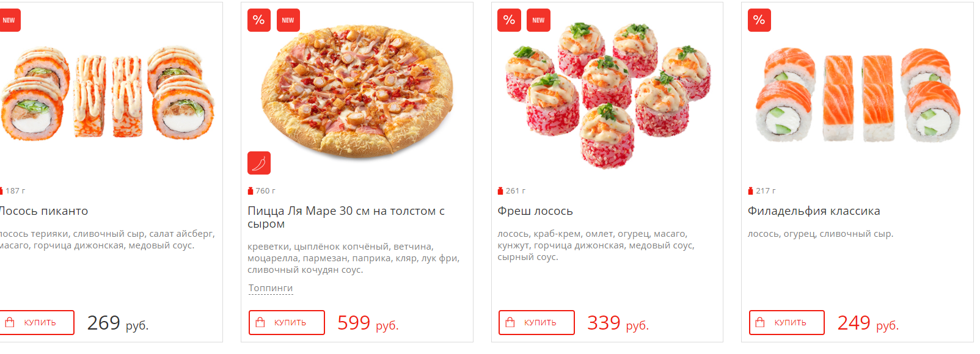This screenshot has width=980, height=354.
Task: Click the pizza product photo
Action: [357, 92]
